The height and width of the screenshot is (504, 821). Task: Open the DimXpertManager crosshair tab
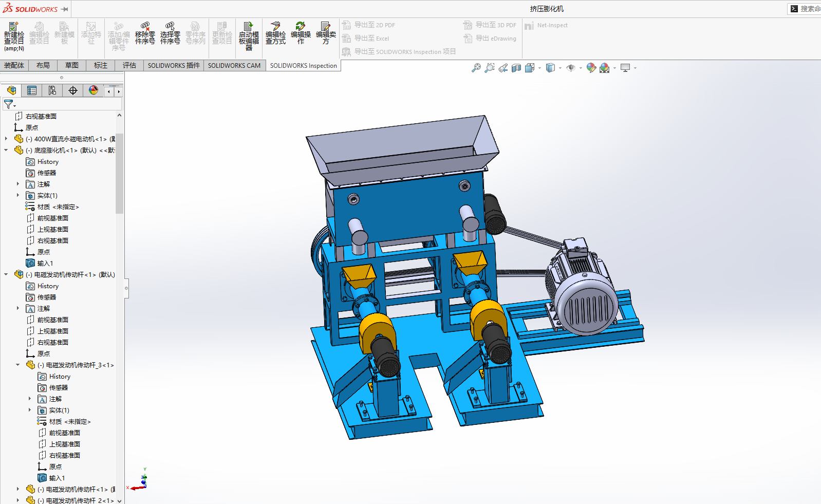(x=73, y=90)
